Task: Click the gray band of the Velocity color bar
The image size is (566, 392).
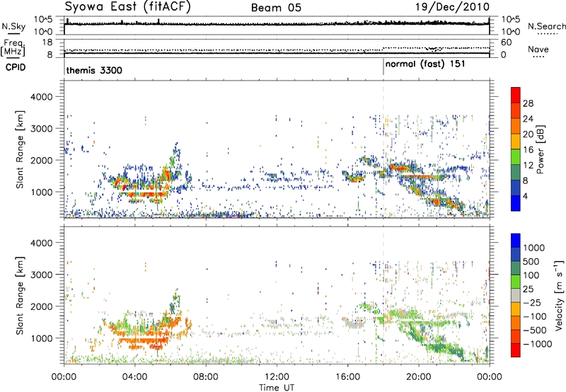Action: (516, 296)
